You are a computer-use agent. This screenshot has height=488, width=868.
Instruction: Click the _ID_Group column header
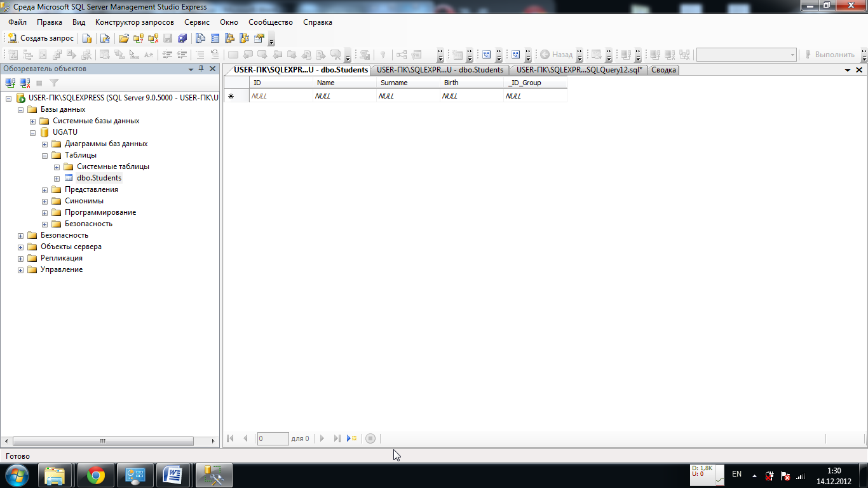[535, 83]
